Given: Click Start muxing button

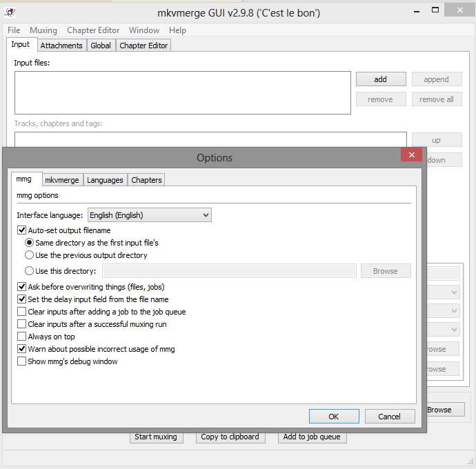Looking at the screenshot, I should (156, 437).
